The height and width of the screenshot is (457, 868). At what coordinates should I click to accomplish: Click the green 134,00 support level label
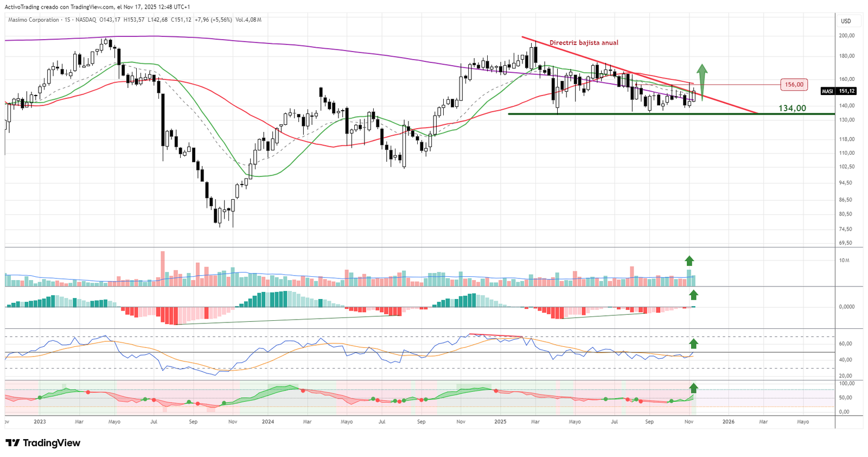792,109
